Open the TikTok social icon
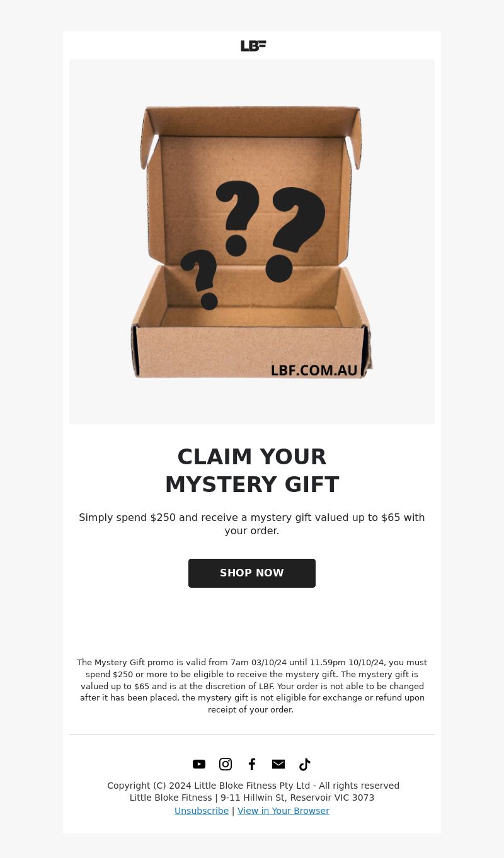Viewport: 504px width, 858px height. click(x=305, y=764)
